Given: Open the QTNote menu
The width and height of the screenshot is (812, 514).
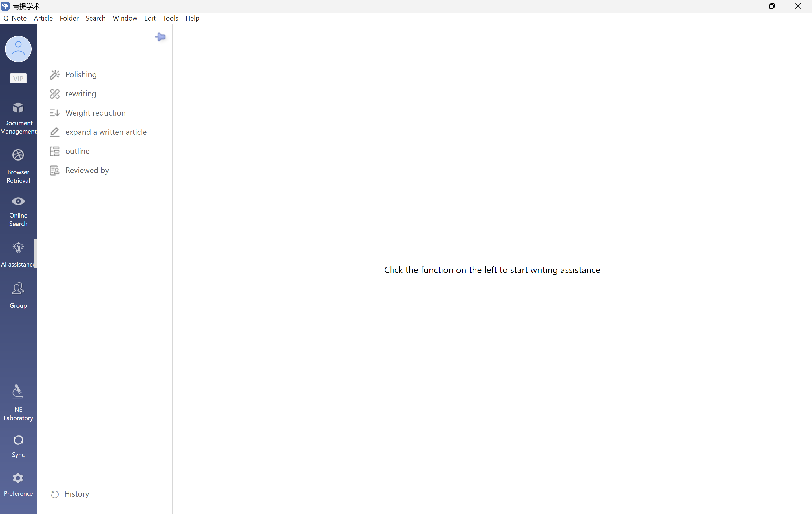Looking at the screenshot, I should [15, 18].
